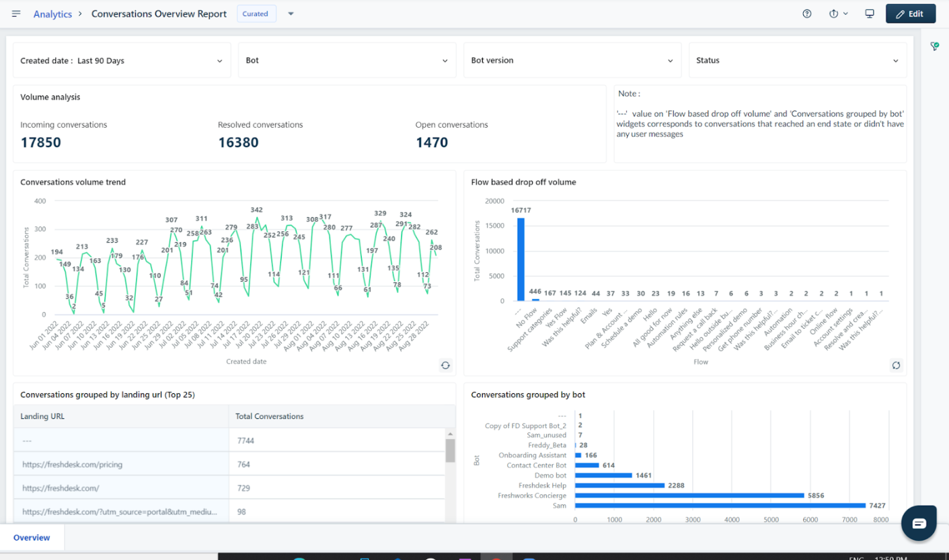This screenshot has height=560, width=949.
Task: Open the schedule clock dropdown icon
Action: [x=838, y=13]
